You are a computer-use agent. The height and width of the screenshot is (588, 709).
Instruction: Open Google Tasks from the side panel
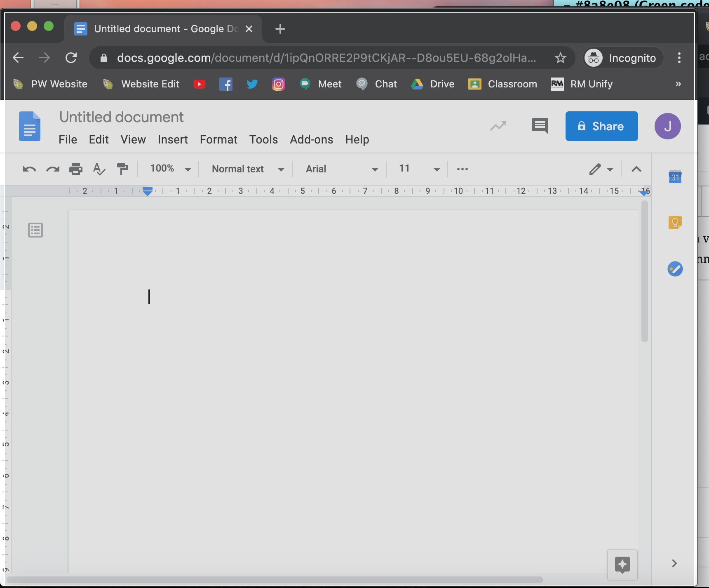(x=675, y=268)
